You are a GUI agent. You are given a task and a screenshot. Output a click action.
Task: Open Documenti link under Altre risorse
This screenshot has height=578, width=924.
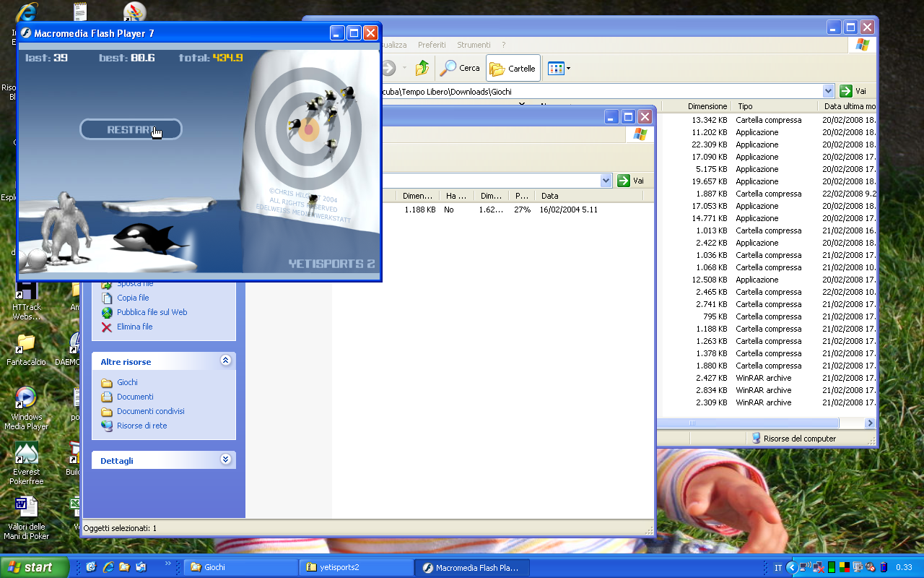click(x=135, y=397)
